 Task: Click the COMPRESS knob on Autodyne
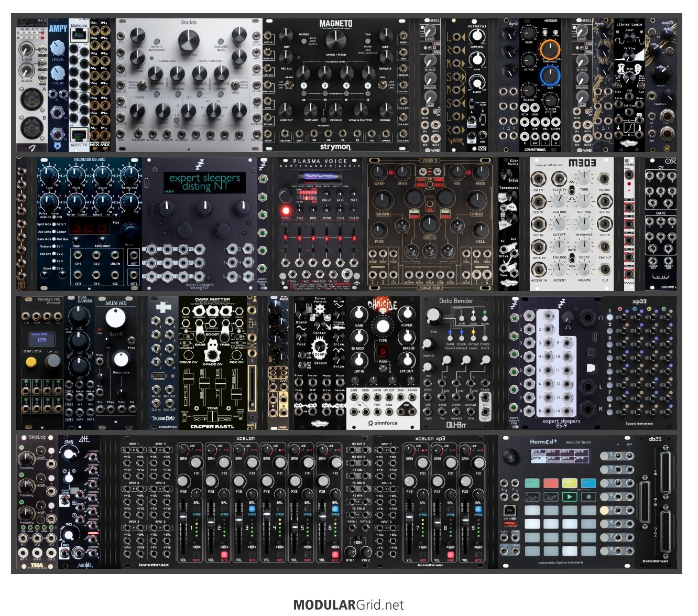tap(476, 36)
